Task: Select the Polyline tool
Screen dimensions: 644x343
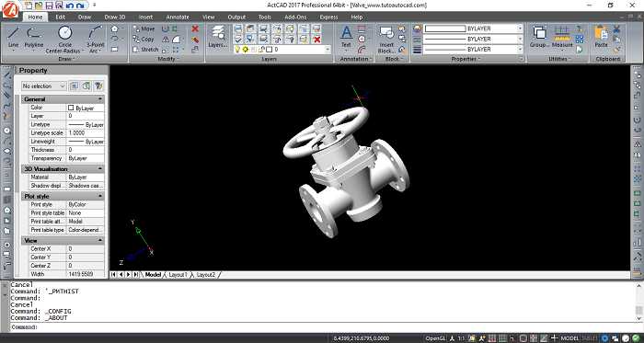Action: tap(34, 37)
